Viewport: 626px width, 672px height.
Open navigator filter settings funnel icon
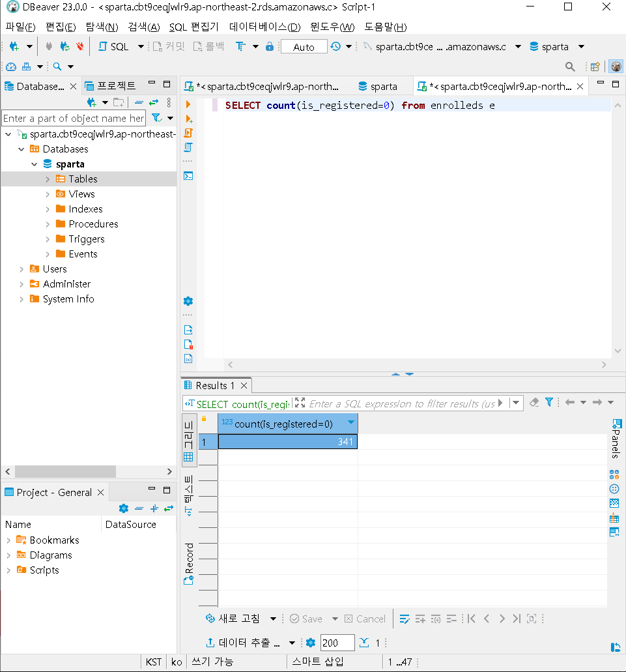click(x=157, y=118)
